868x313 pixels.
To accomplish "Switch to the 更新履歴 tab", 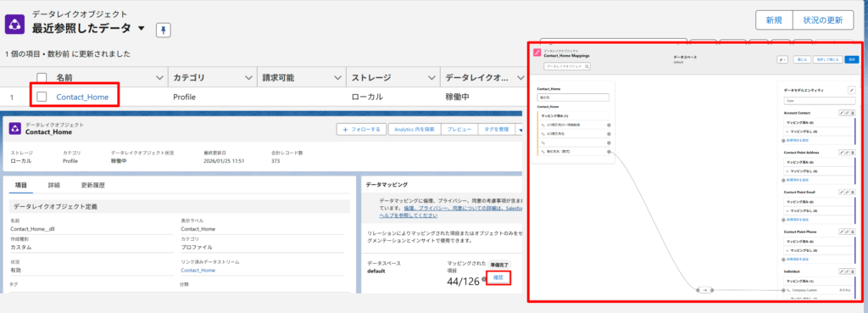I will tap(92, 185).
